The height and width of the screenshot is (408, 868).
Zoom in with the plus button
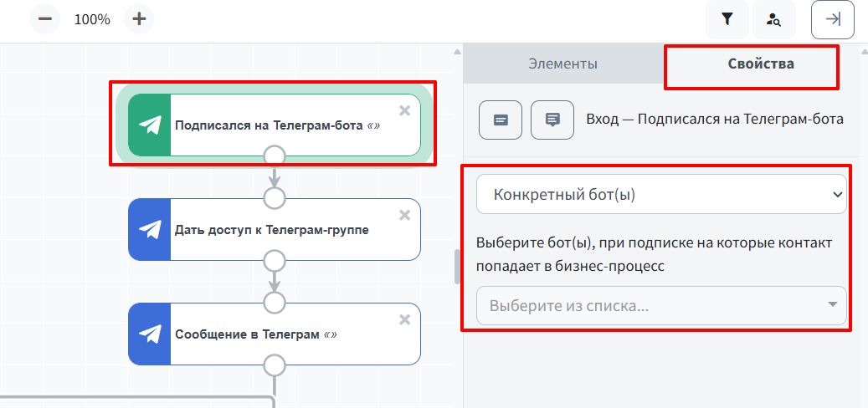pyautogui.click(x=139, y=19)
